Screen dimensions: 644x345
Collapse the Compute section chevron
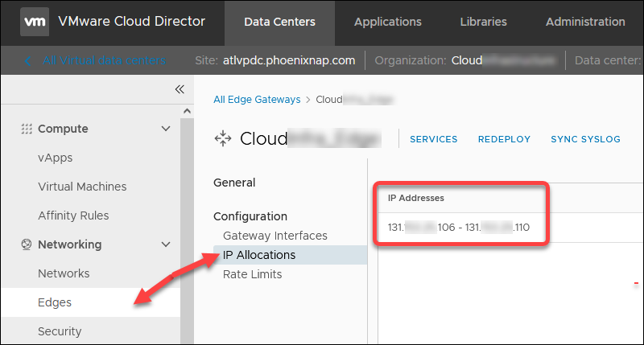[x=166, y=129]
